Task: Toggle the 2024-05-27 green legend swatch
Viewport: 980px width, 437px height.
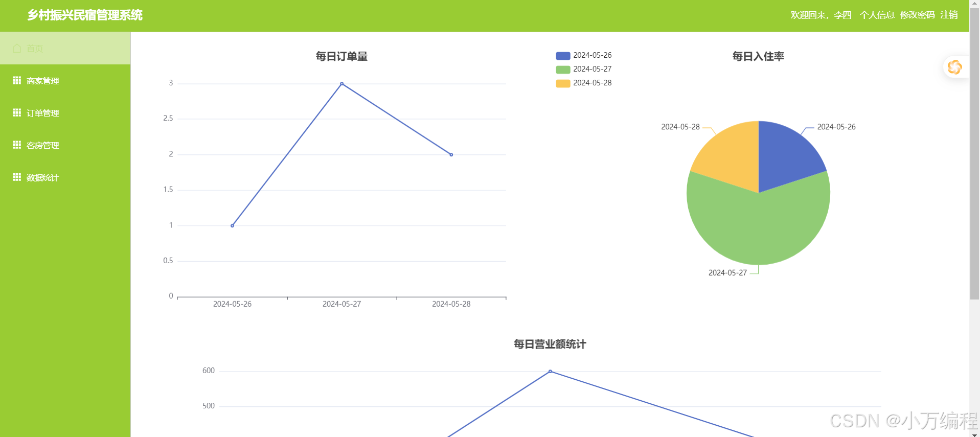Action: (563, 70)
